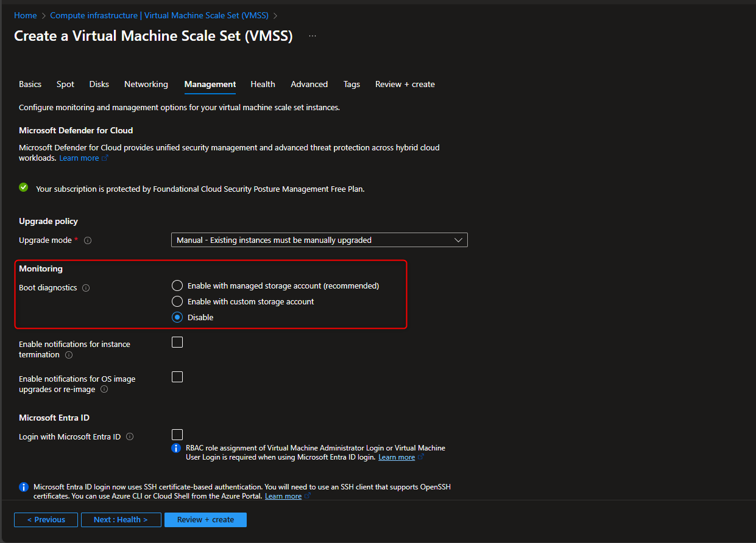Click the SSH certificate notice info icon
The height and width of the screenshot is (543, 756).
[23, 487]
